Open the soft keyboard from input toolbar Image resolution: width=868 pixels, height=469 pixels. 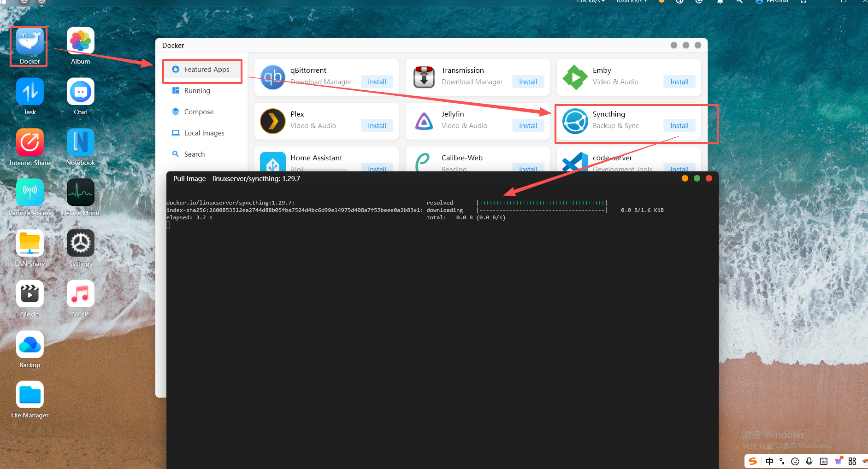(x=824, y=461)
